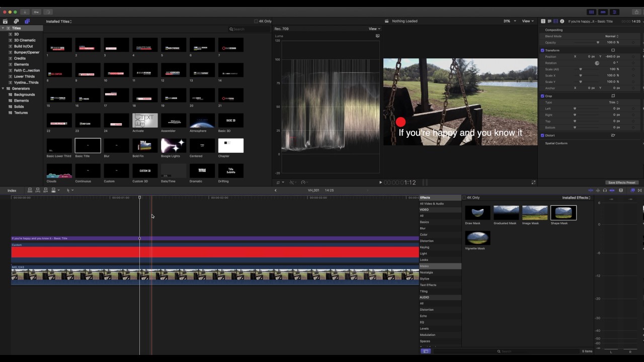Open the Select tool arrow dropdown
Screen dimensions: 644x362
(70, 190)
